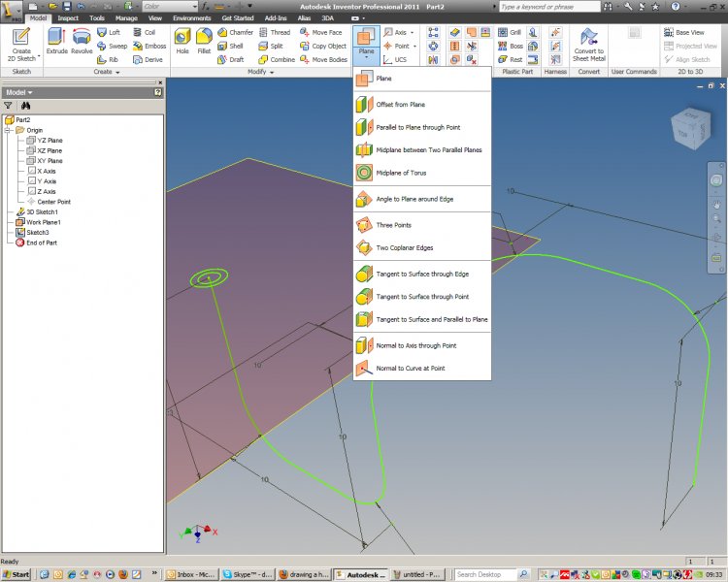728x582 pixels.
Task: Select the Extrude tool
Action: coord(56,41)
